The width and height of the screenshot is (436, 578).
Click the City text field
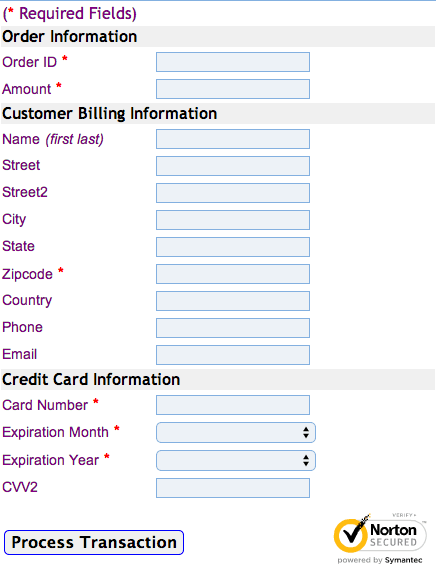pyautogui.click(x=233, y=220)
